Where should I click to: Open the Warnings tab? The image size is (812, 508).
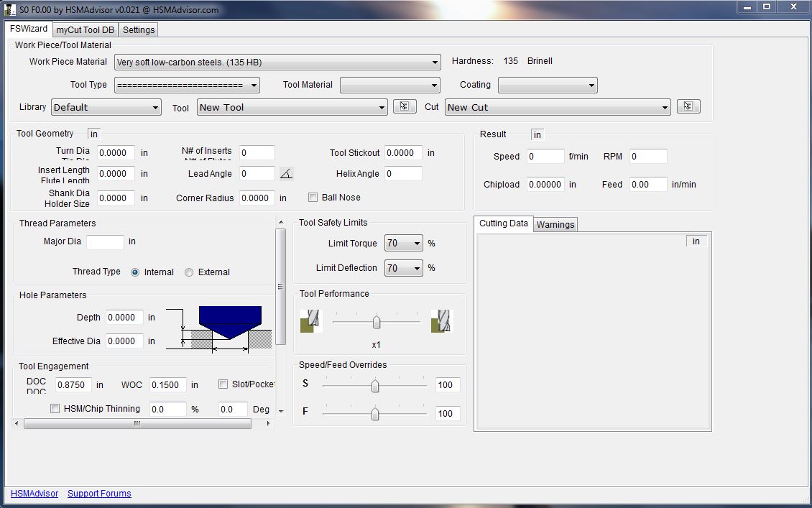click(x=555, y=224)
